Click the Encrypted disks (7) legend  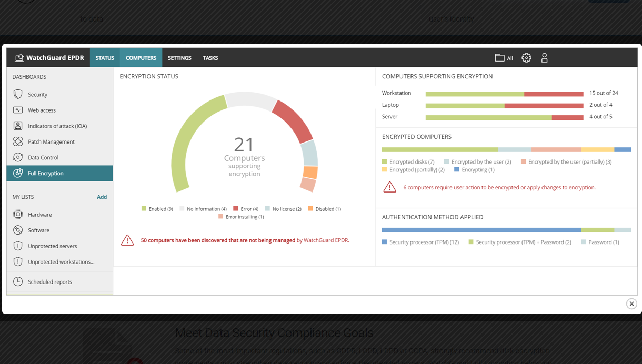coord(408,162)
